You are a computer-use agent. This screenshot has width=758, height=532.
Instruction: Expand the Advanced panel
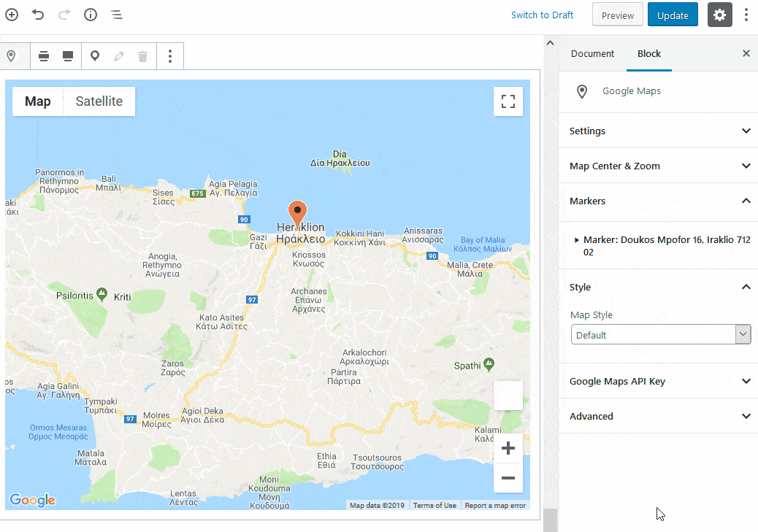[x=659, y=416]
